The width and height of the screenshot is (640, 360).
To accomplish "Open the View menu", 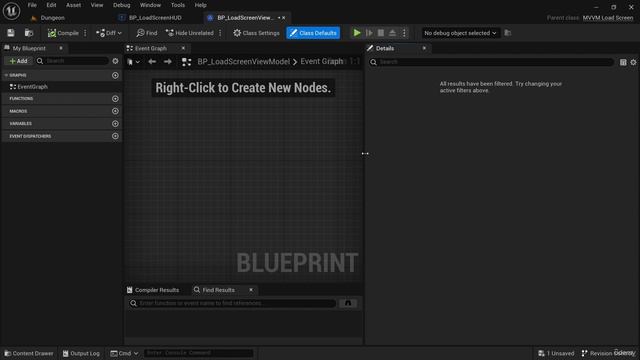I will click(97, 5).
